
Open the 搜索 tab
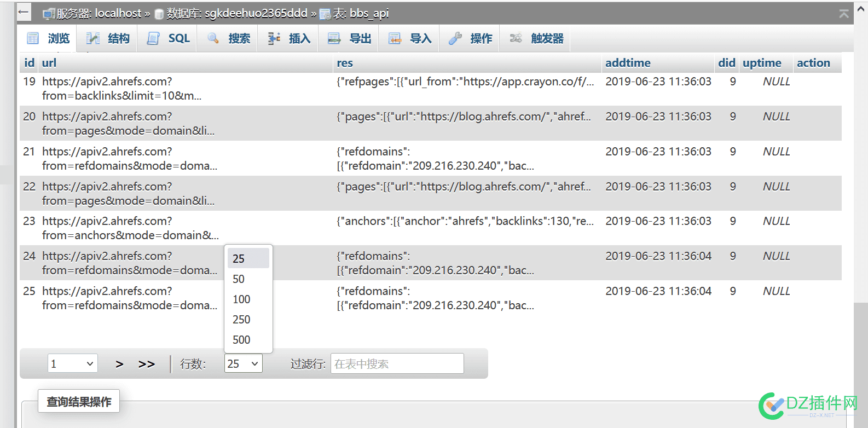228,38
